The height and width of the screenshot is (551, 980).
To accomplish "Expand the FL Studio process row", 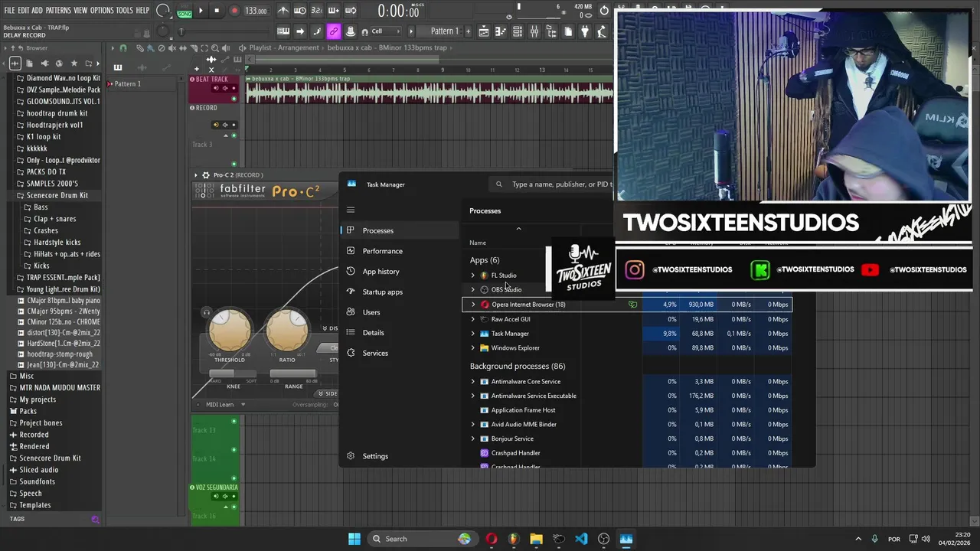I will [x=472, y=275].
